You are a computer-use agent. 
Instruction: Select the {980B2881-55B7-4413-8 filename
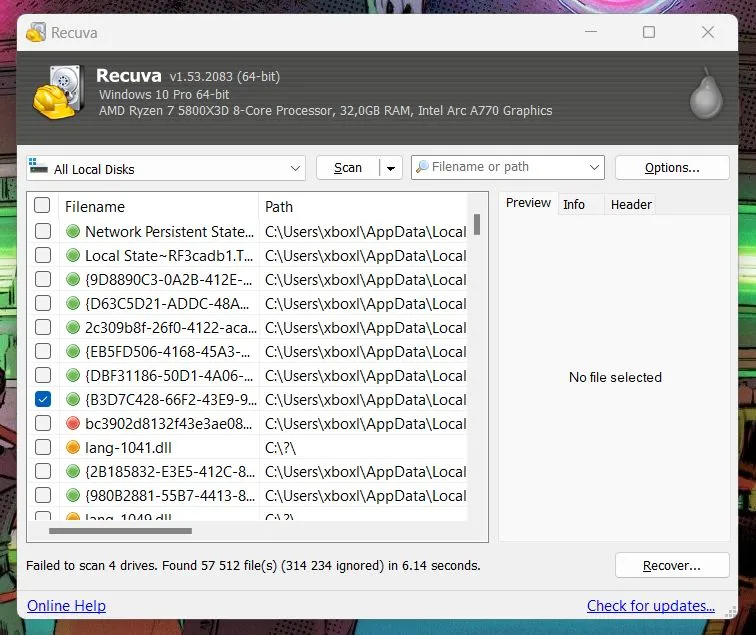170,495
